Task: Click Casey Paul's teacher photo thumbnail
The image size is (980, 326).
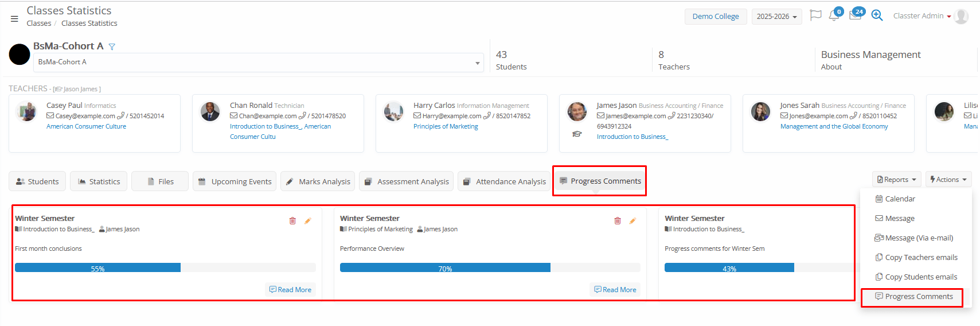Action: point(27,111)
